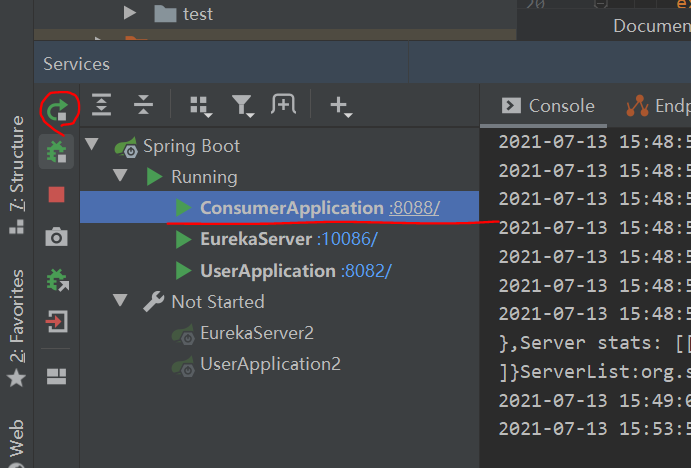Click the camera thread dump icon
Image resolution: width=691 pixels, height=468 pixels.
click(x=56, y=237)
